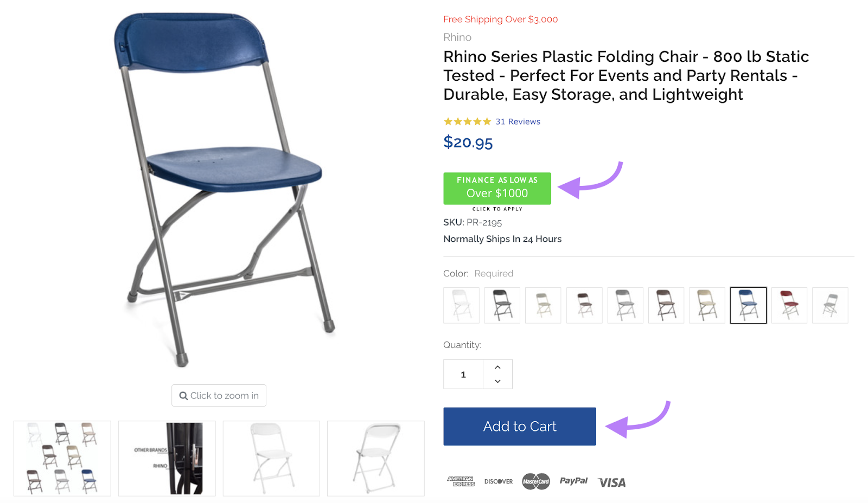Click the American Express payment icon
868x503 pixels.
[x=462, y=481]
